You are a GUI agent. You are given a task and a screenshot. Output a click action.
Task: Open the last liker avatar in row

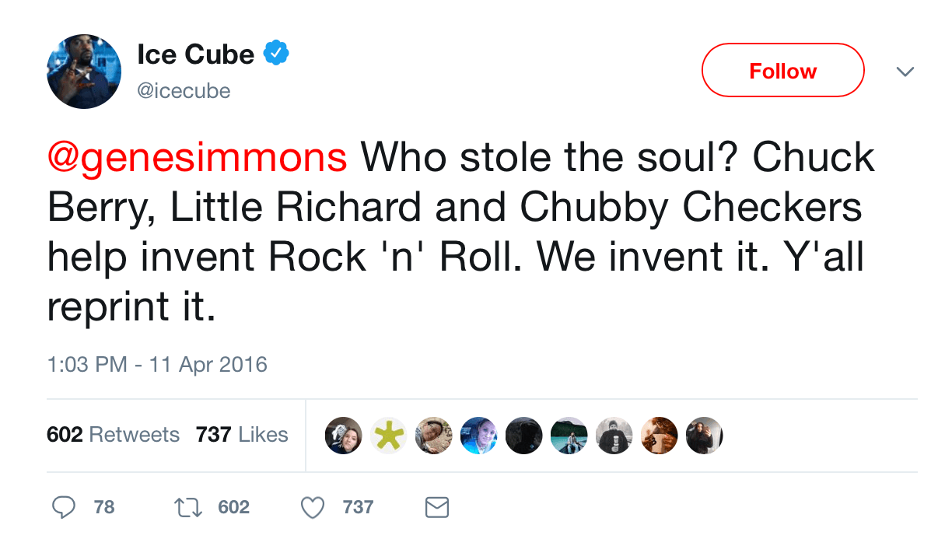[704, 436]
